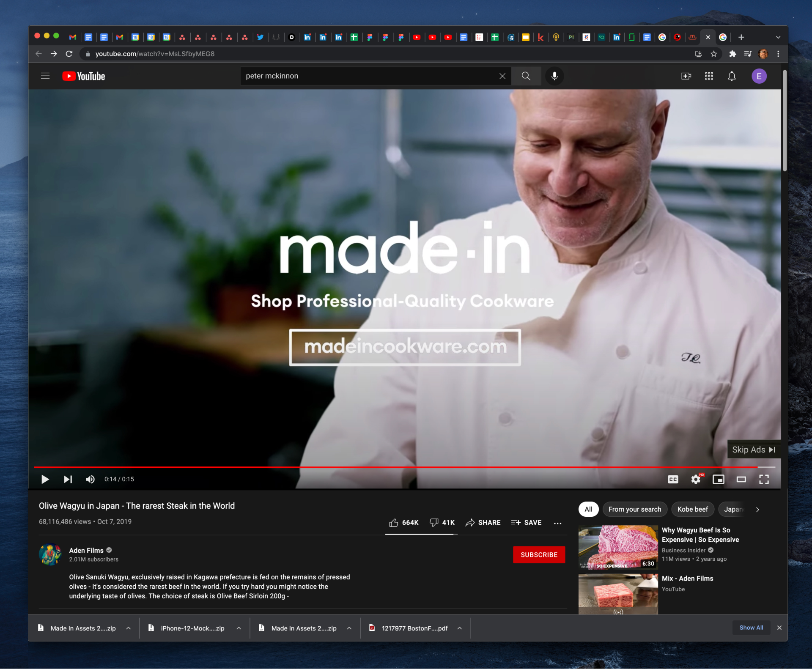The height and width of the screenshot is (669, 812).
Task: Toggle theater mode view
Action: coord(741,479)
